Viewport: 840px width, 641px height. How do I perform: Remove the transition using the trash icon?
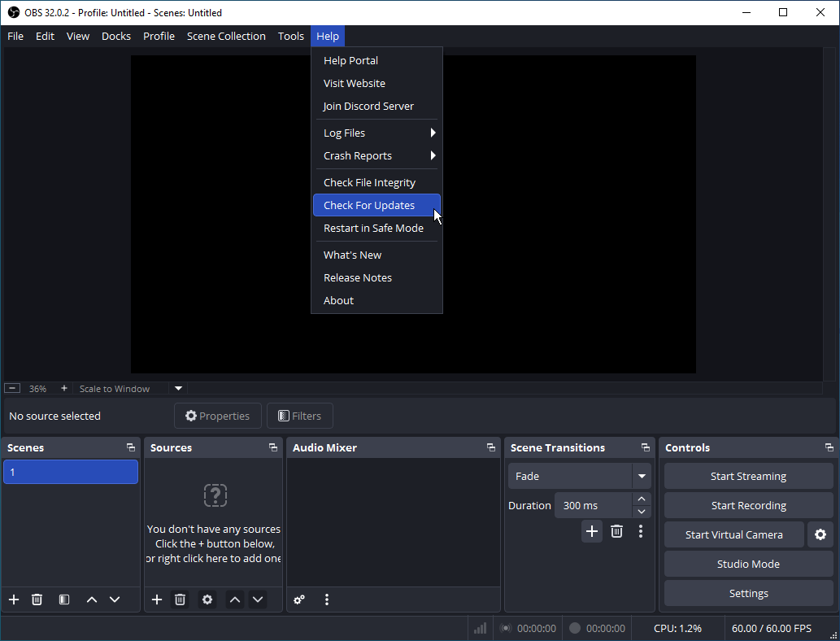coord(616,531)
